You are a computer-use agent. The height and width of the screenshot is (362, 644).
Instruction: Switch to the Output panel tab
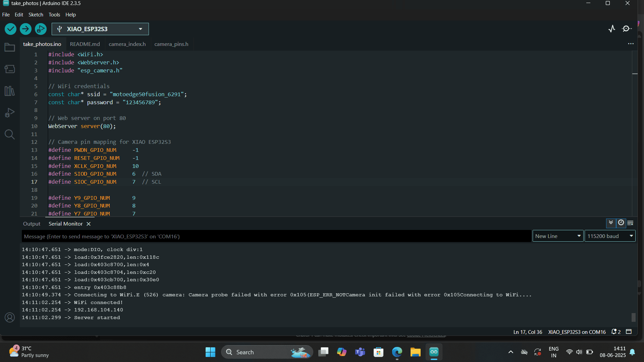coord(32,224)
